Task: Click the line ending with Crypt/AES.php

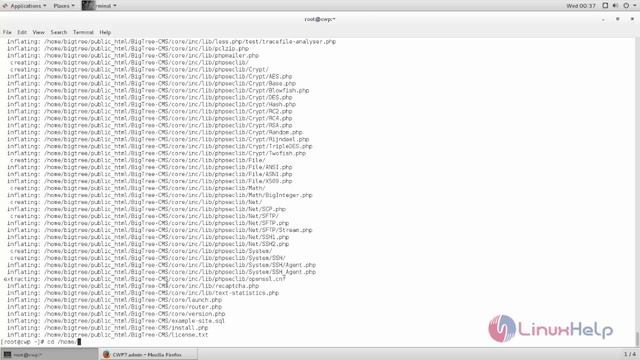Action: coord(149,76)
